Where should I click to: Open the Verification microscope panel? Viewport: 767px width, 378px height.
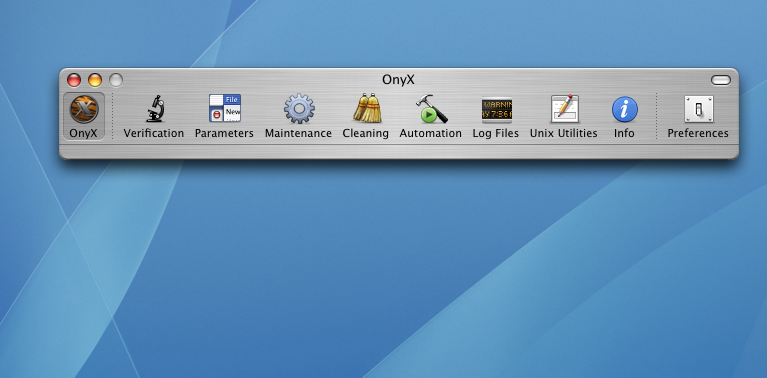(x=156, y=109)
